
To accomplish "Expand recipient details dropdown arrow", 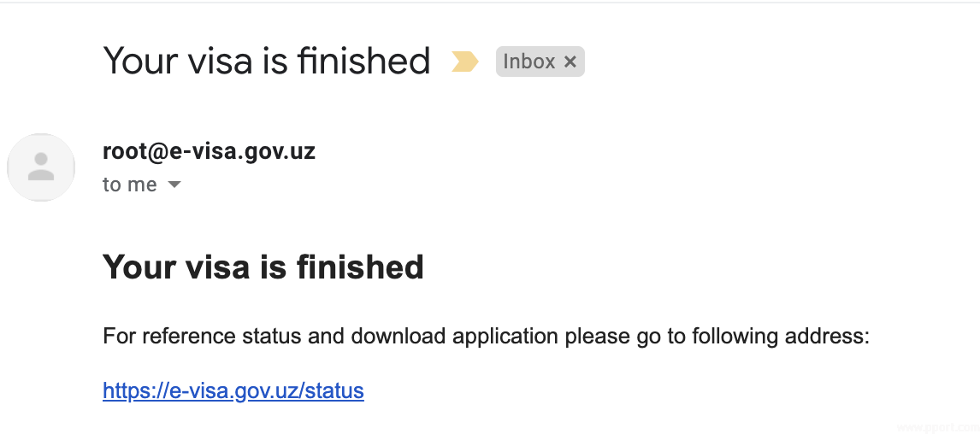I will click(174, 185).
